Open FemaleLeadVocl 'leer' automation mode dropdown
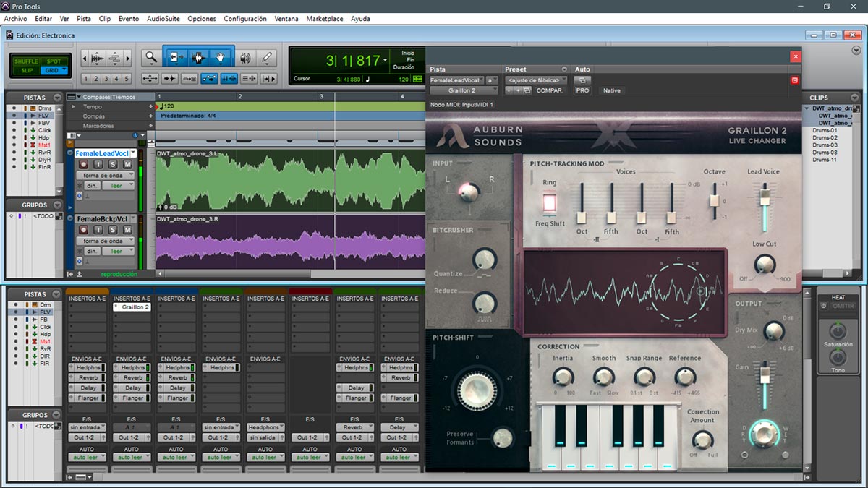 pyautogui.click(x=118, y=186)
